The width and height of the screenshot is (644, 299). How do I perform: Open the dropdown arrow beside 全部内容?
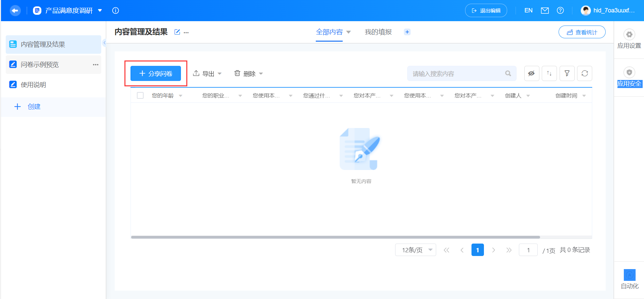[348, 32]
